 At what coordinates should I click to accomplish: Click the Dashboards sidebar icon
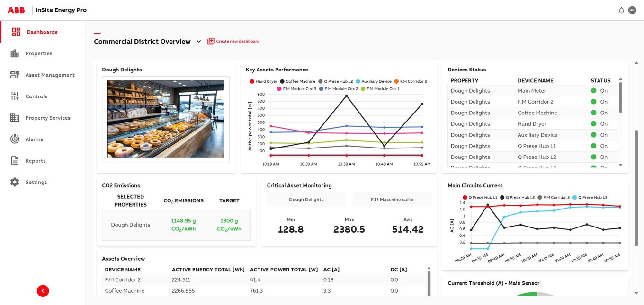(16, 32)
